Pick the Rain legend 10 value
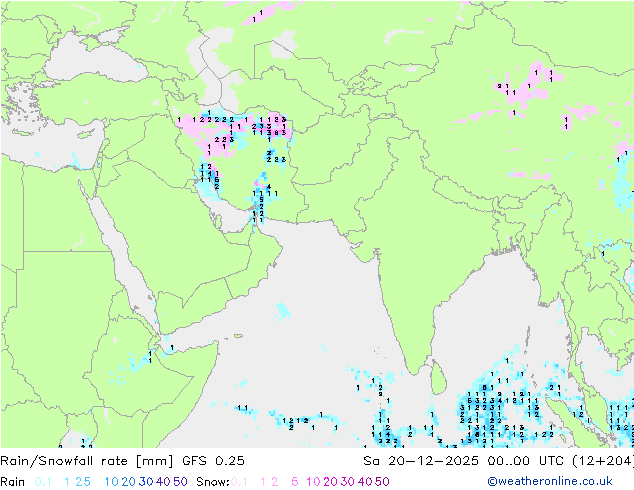 click(112, 482)
